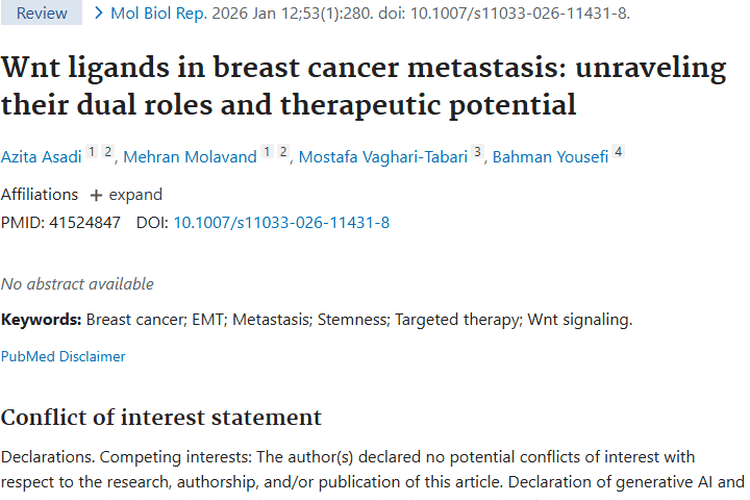
Task: Click affiliation superscript 1 after Mehran Molavand
Action: [x=267, y=152]
